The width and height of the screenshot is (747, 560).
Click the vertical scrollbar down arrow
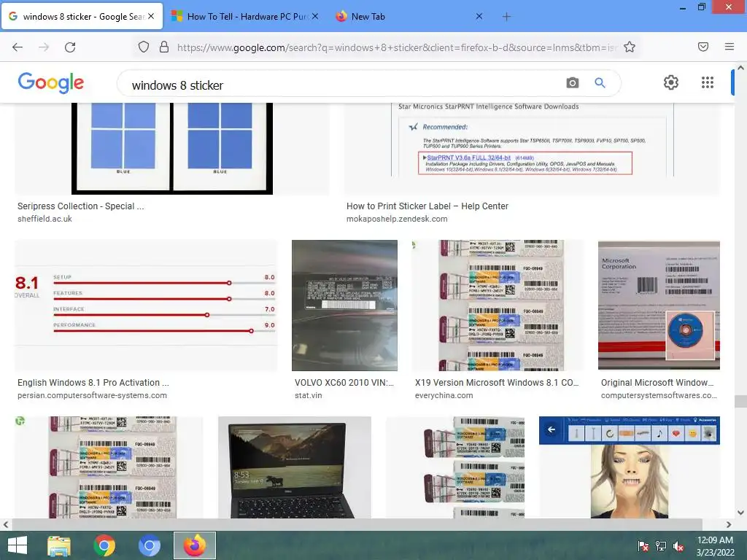click(x=740, y=513)
